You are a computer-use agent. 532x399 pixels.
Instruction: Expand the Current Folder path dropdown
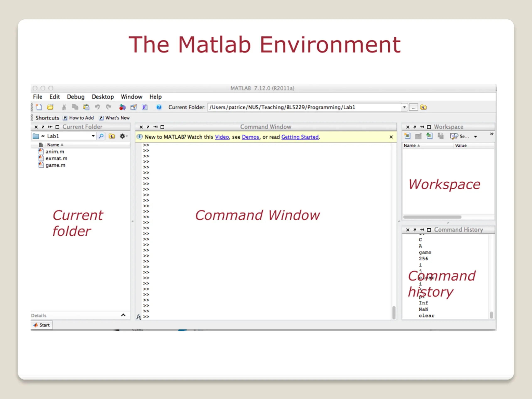pos(404,107)
